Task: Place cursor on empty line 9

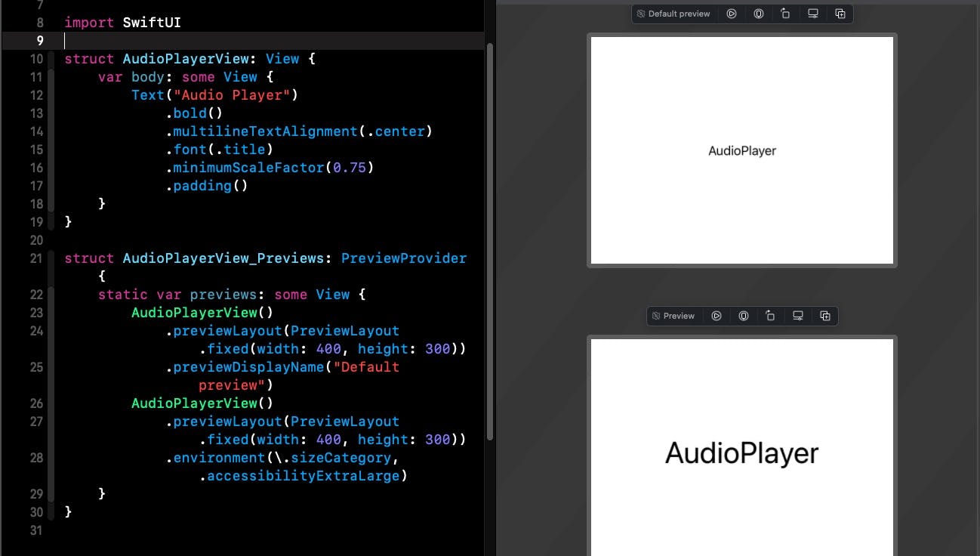Action: 273,41
